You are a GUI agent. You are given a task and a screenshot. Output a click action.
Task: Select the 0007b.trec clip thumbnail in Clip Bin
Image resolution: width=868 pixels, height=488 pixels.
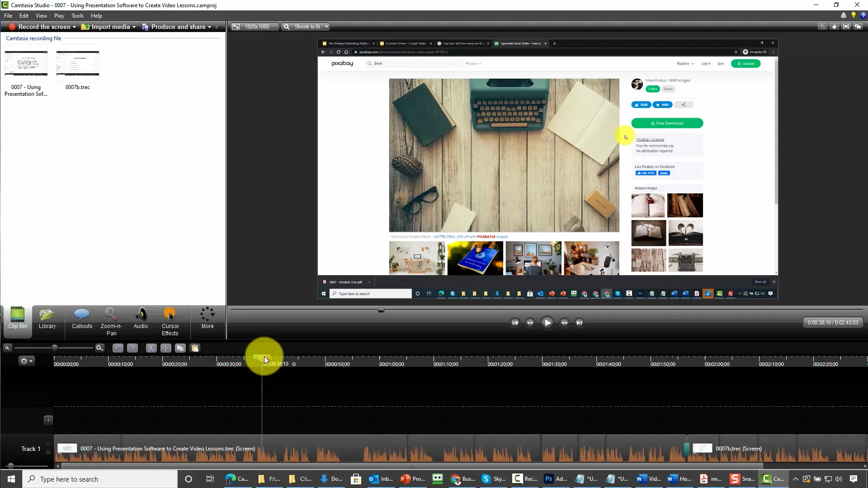tap(78, 63)
